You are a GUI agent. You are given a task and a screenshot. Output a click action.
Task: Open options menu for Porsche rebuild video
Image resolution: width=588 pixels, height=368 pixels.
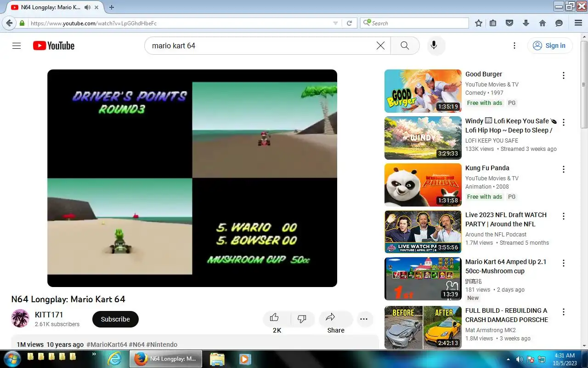pyautogui.click(x=564, y=312)
